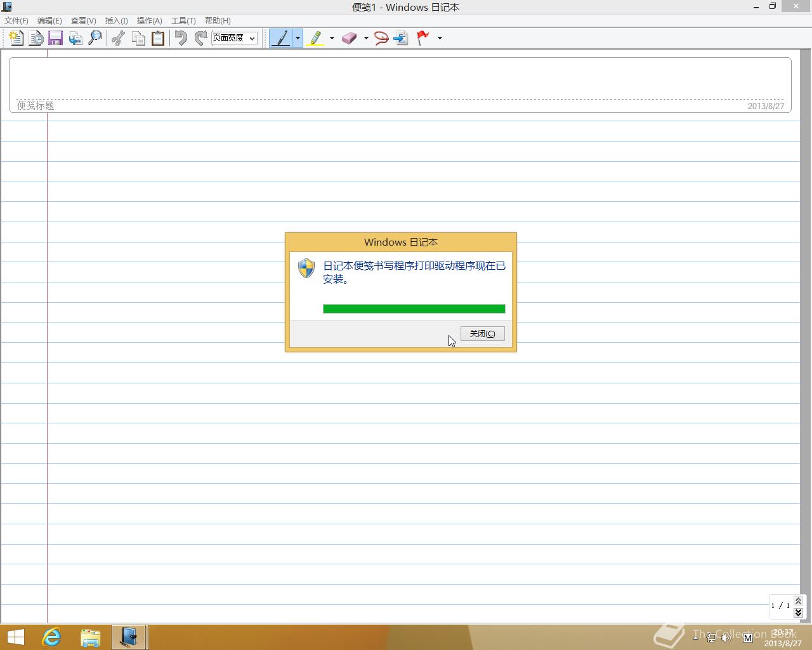
Task: Select the red Flag tool
Action: click(422, 38)
